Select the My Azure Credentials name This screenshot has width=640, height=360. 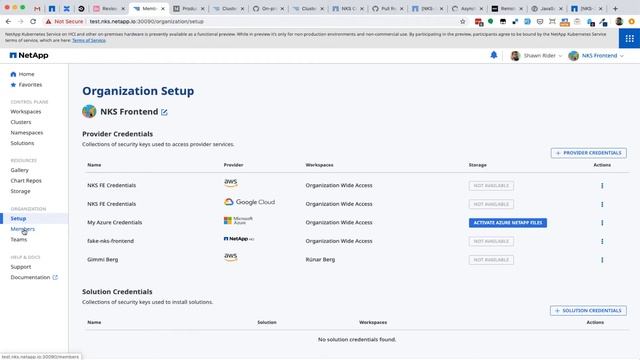[x=115, y=222]
